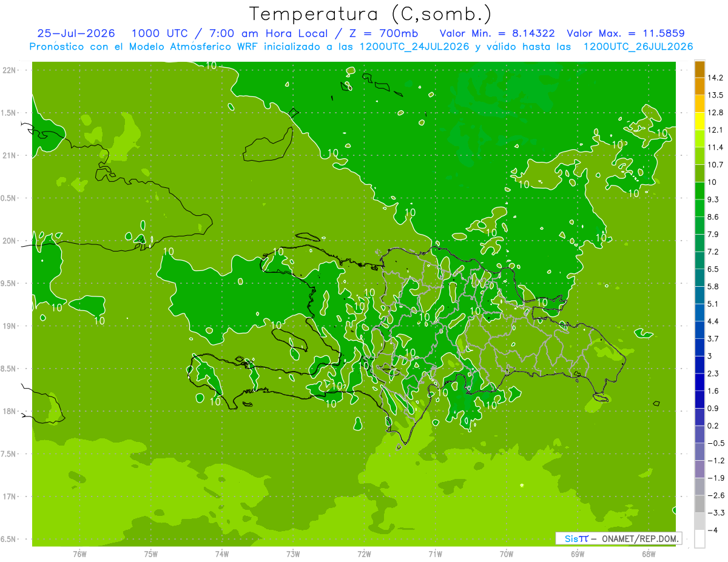Screen dimensions: 728x562
Task: Click the -1.9 value on the colorbar
Action: (x=716, y=478)
